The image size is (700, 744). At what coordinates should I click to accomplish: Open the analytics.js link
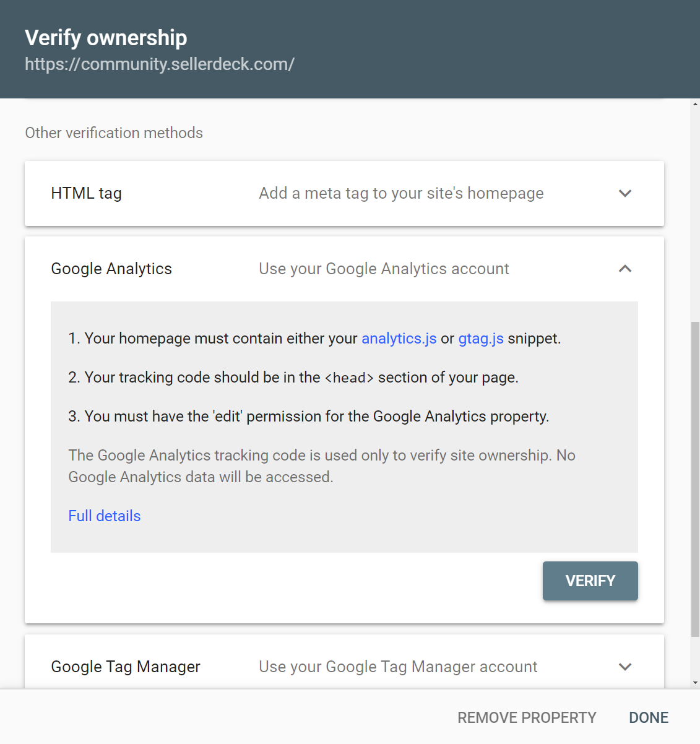399,339
